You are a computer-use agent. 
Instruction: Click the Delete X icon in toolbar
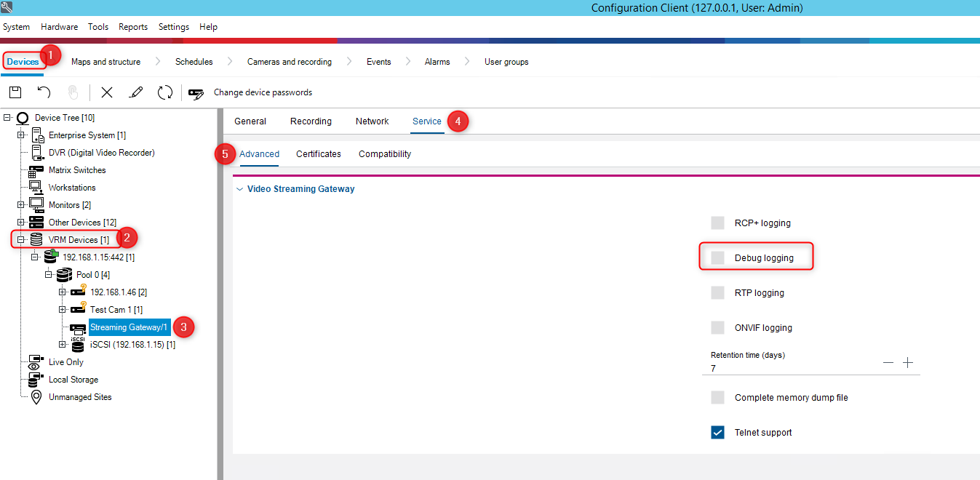point(107,92)
